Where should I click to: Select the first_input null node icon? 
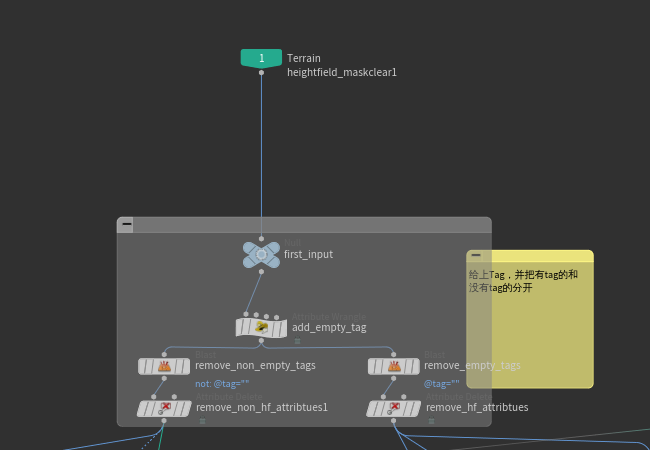(x=261, y=255)
